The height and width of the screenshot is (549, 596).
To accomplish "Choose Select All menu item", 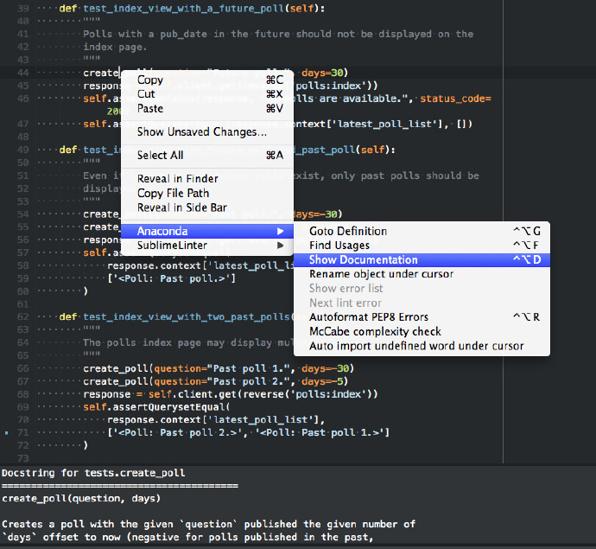I will (x=207, y=155).
